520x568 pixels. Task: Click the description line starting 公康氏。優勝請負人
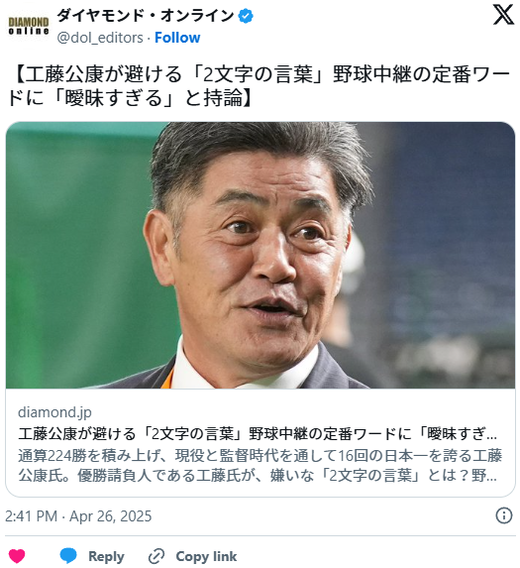(x=257, y=476)
